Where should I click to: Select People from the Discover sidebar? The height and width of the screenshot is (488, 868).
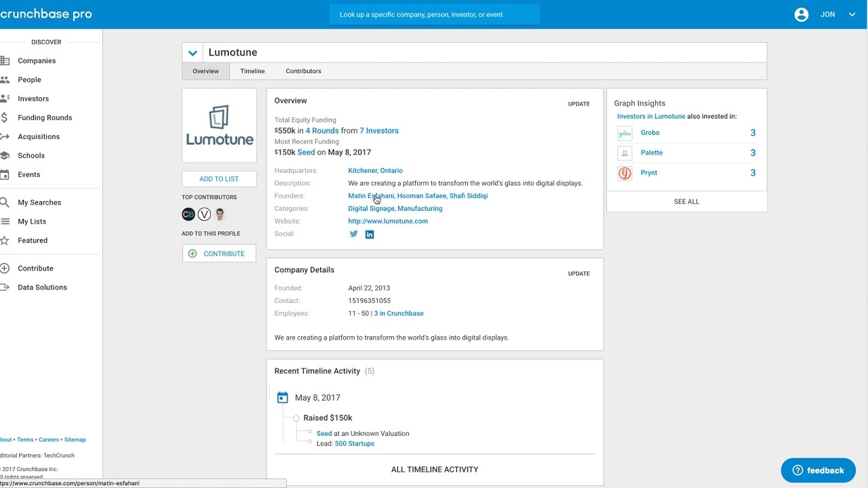tap(29, 79)
